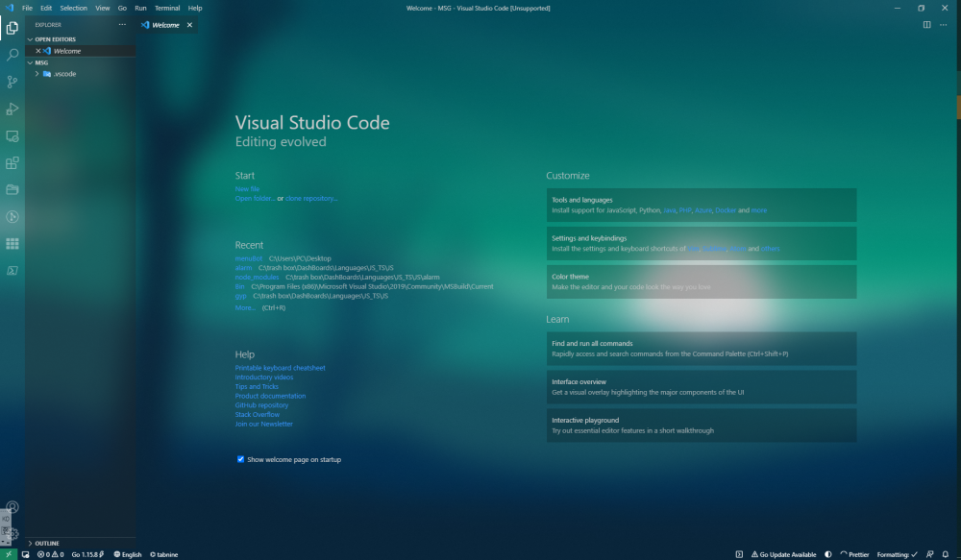Open Printable keyboard cheatsheet link
961x560 pixels.
tap(280, 368)
